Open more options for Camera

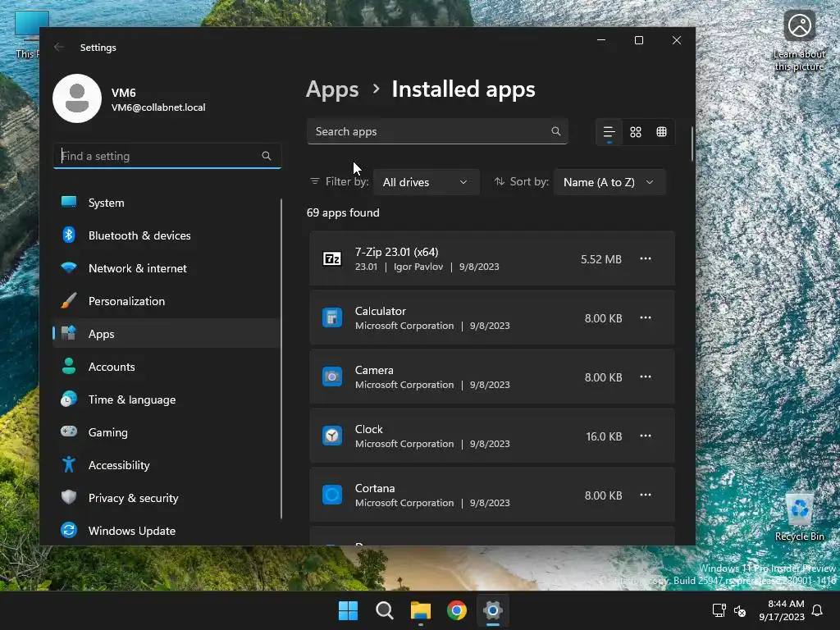[x=646, y=377]
